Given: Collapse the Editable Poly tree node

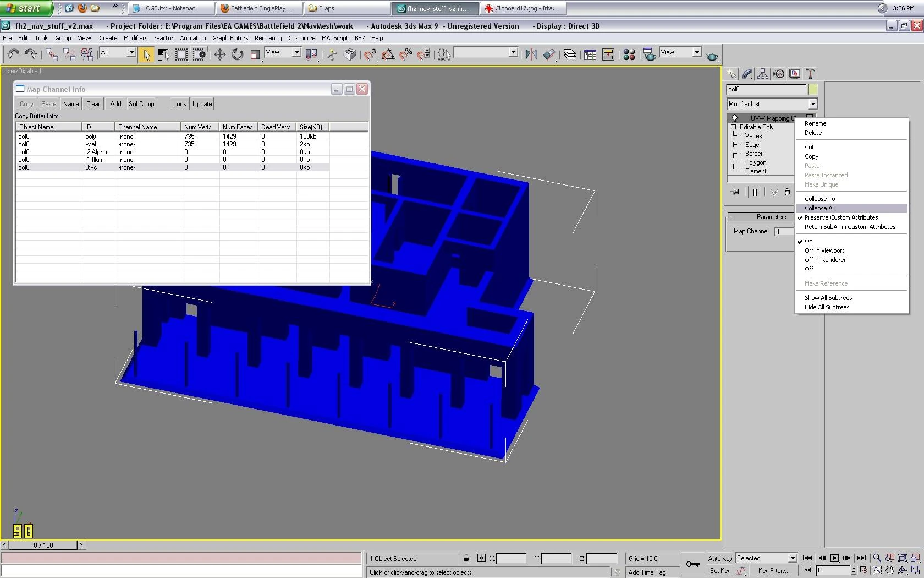Looking at the screenshot, I should [733, 127].
